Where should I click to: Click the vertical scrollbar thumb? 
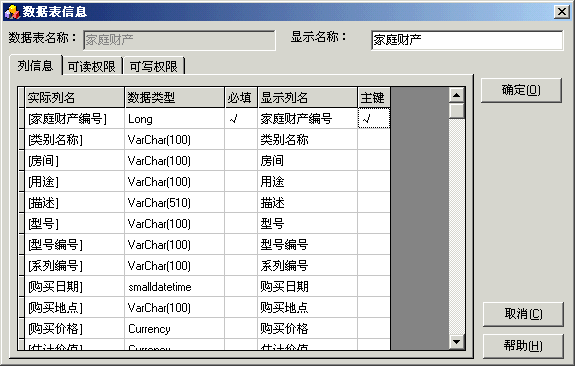coord(457,111)
